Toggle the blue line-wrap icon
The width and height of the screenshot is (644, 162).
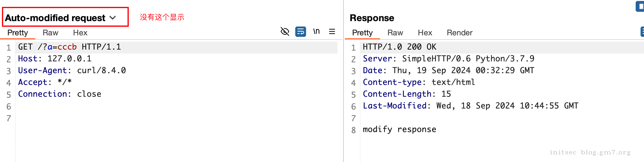coord(300,32)
